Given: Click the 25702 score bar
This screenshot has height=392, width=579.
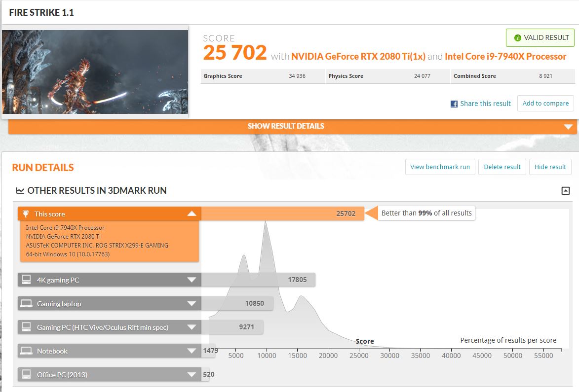Looking at the screenshot, I should click(x=282, y=214).
